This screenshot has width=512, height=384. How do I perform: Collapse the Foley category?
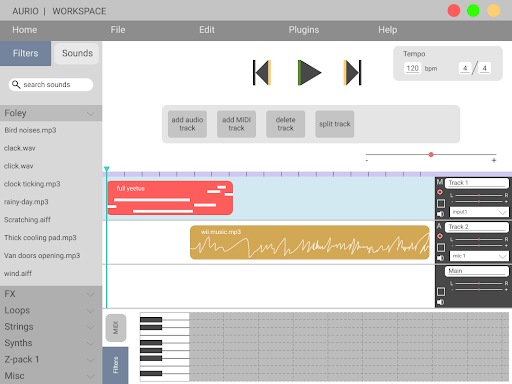[51, 113]
